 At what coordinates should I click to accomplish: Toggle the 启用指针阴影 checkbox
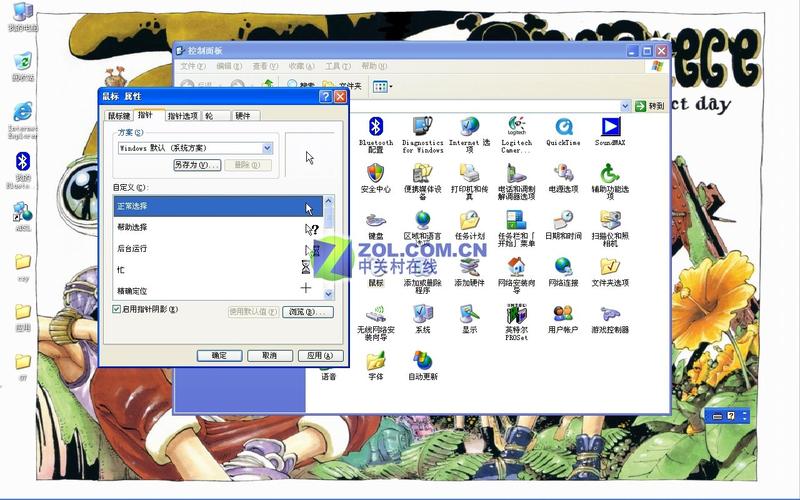tap(117, 309)
